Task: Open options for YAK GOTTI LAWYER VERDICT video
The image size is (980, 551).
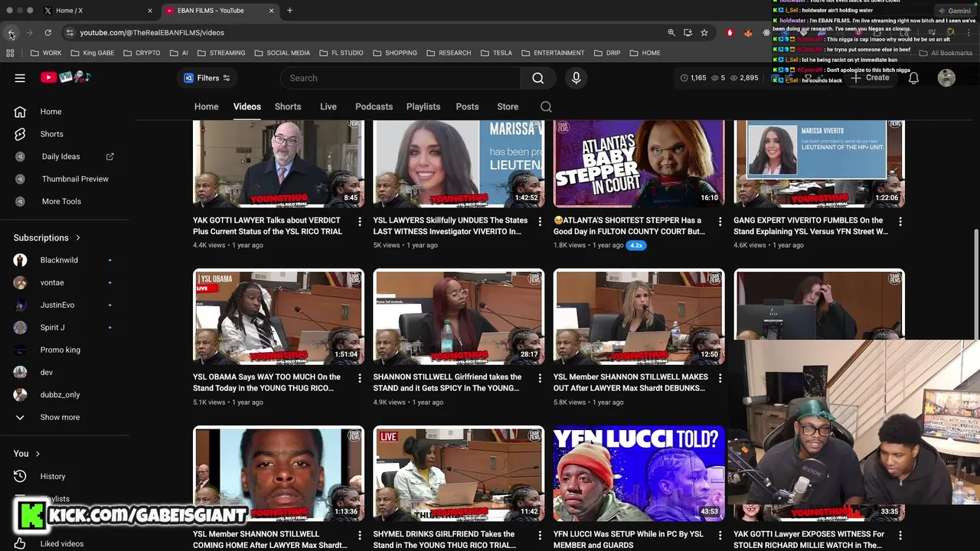Action: coord(359,221)
